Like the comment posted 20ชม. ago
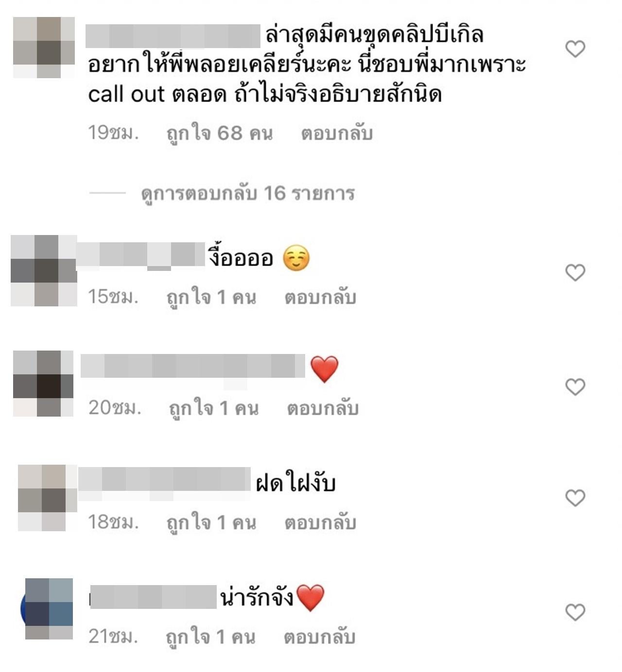Image resolution: width=622 pixels, height=672 pixels. [x=575, y=386]
